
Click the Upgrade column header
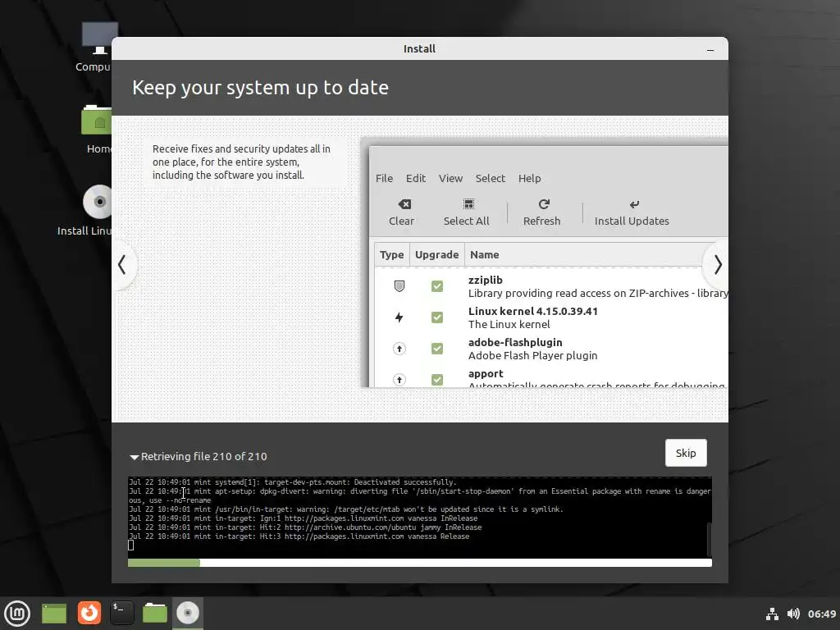coord(436,255)
